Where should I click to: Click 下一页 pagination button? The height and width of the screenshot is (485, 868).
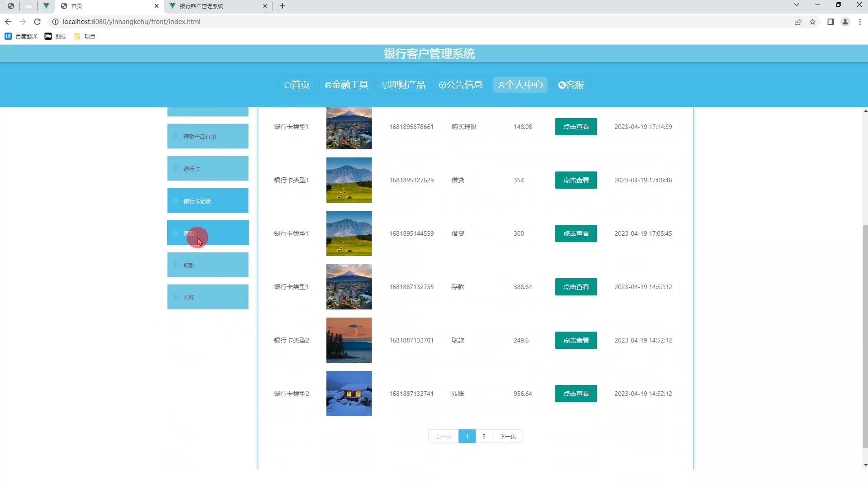coord(507,436)
